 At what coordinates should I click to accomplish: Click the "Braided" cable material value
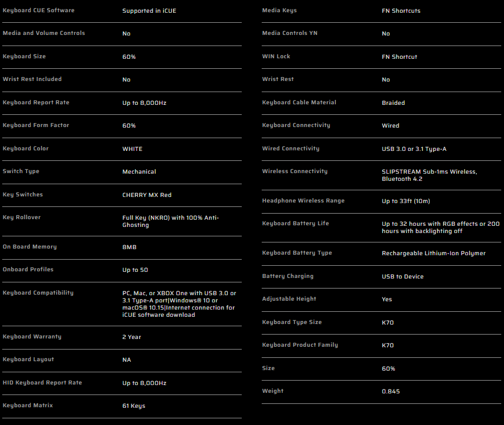click(393, 103)
